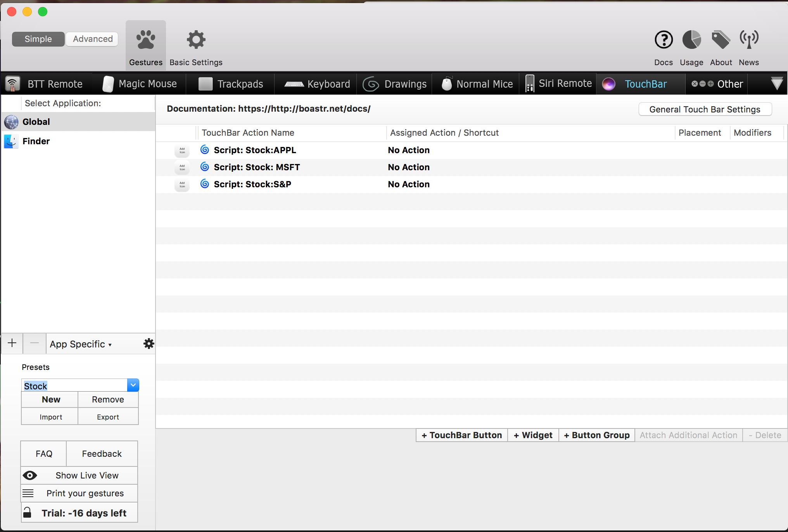Import a preset
Image resolution: width=788 pixels, height=532 pixels.
pos(50,417)
